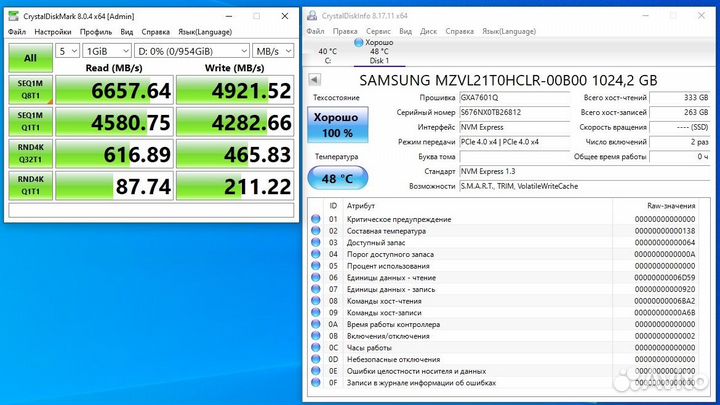The width and height of the screenshot is (720, 405).
Task: Click the host reads value 333 GB
Action: tap(680, 97)
